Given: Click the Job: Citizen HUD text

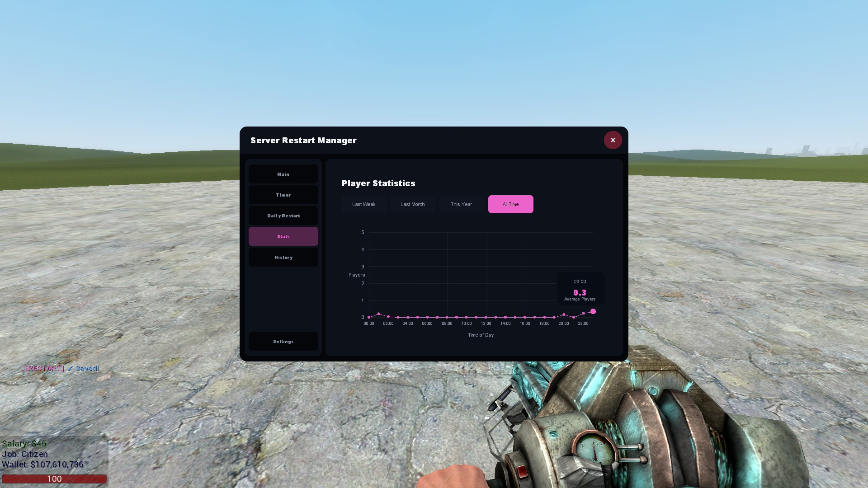Looking at the screenshot, I should tap(25, 454).
